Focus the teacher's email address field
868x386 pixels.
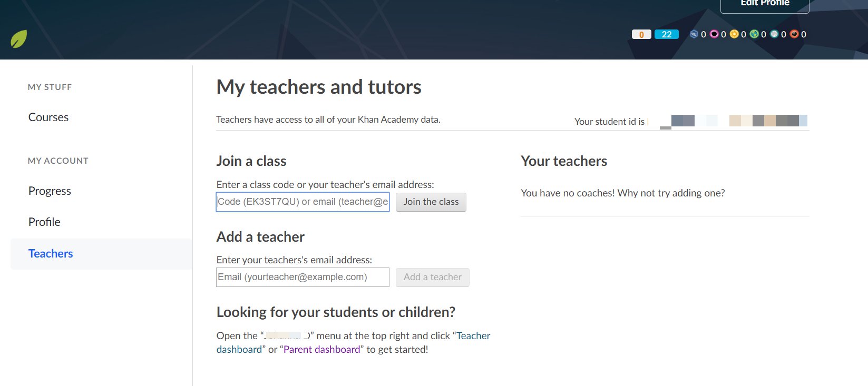point(303,277)
